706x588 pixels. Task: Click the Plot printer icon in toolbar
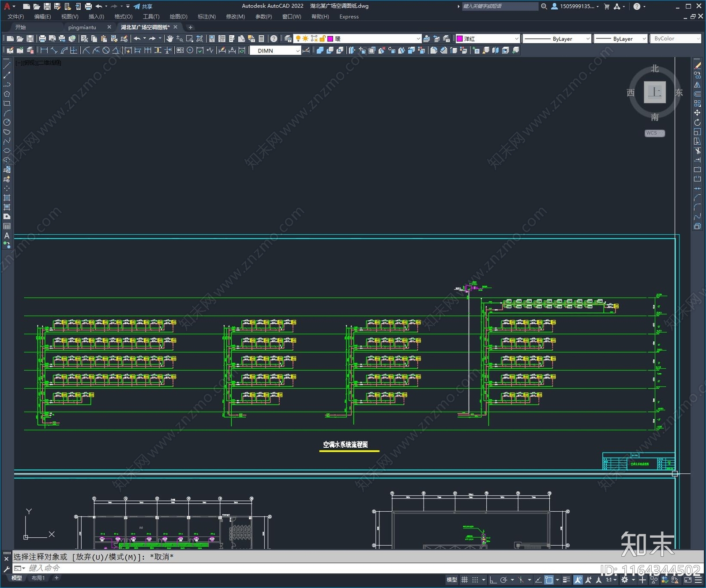[42, 39]
